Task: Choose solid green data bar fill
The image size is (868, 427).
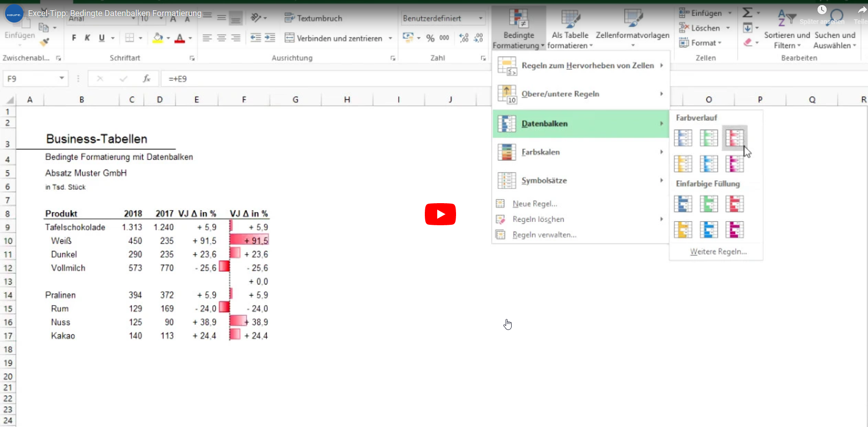Action: click(x=708, y=204)
